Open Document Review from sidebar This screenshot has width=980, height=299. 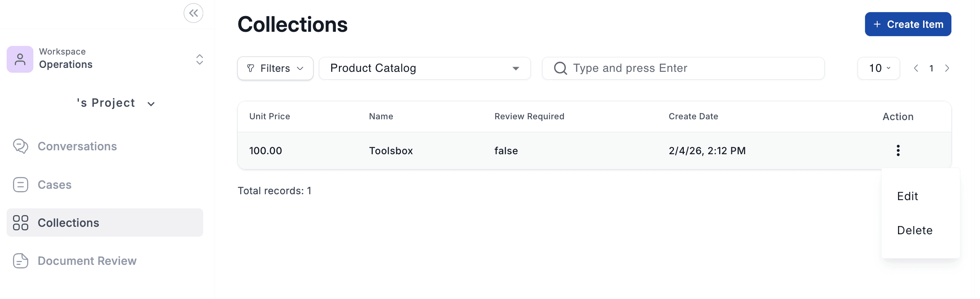tap(87, 261)
